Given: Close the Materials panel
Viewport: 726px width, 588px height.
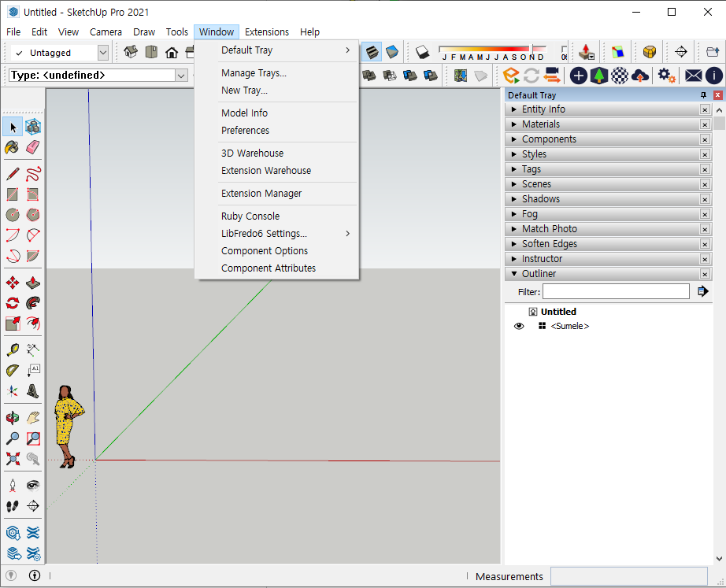Looking at the screenshot, I should pyautogui.click(x=705, y=124).
